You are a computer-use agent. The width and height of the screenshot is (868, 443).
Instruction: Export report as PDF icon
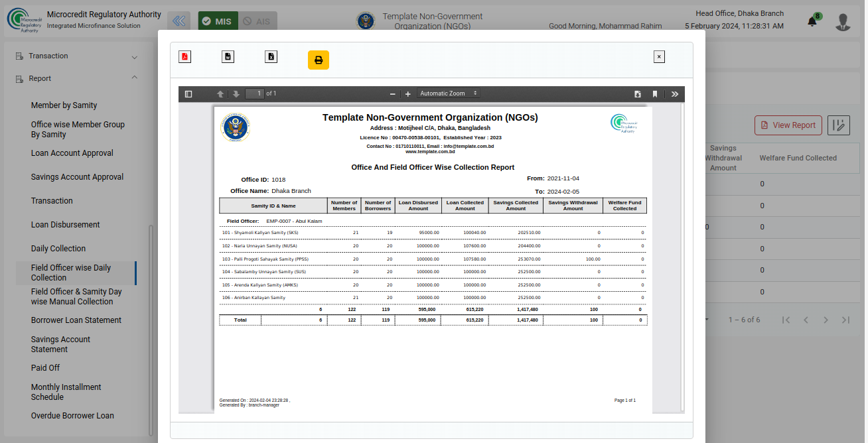(x=184, y=56)
